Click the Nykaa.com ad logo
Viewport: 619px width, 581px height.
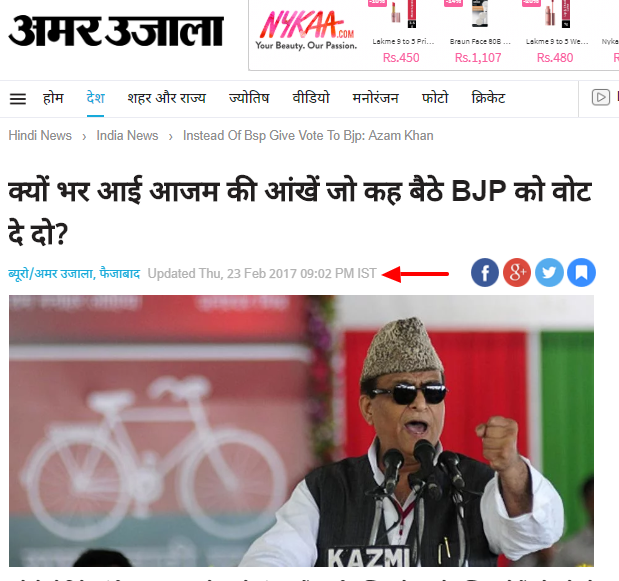(x=306, y=30)
